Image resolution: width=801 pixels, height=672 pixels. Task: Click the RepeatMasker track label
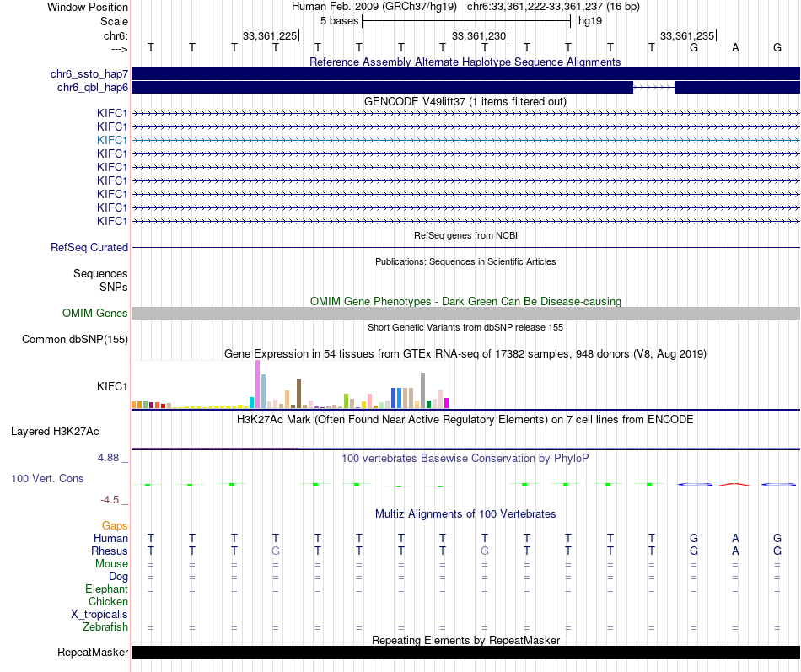[93, 652]
